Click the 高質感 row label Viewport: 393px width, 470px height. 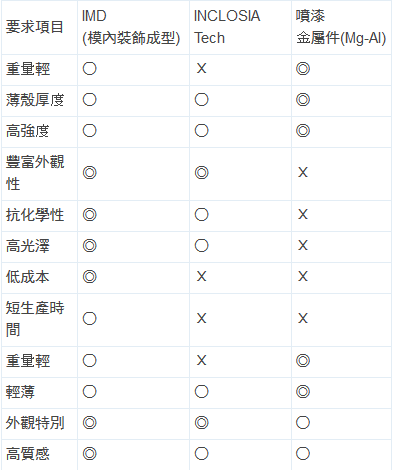[x=28, y=454]
